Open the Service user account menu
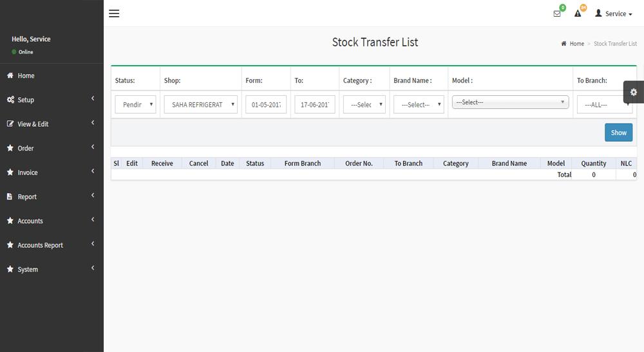 [x=614, y=14]
